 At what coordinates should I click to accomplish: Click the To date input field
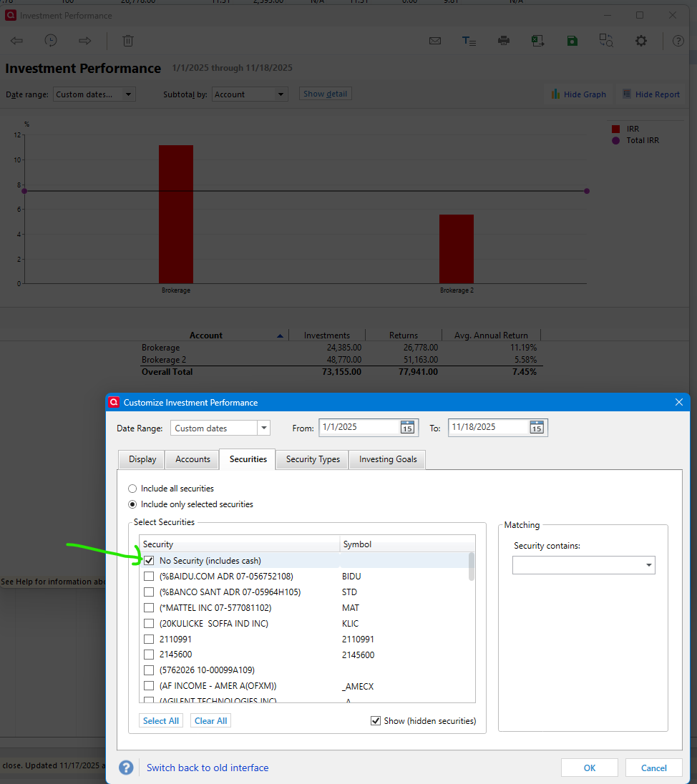click(488, 427)
